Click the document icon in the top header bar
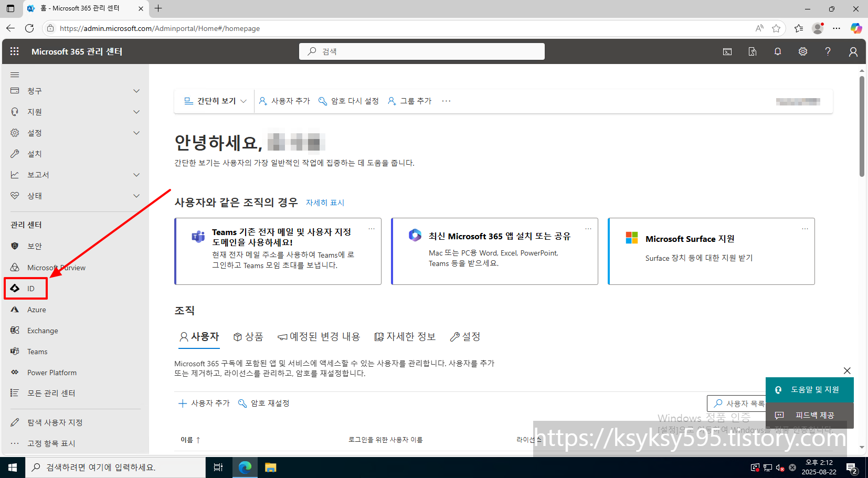 pyautogui.click(x=753, y=51)
